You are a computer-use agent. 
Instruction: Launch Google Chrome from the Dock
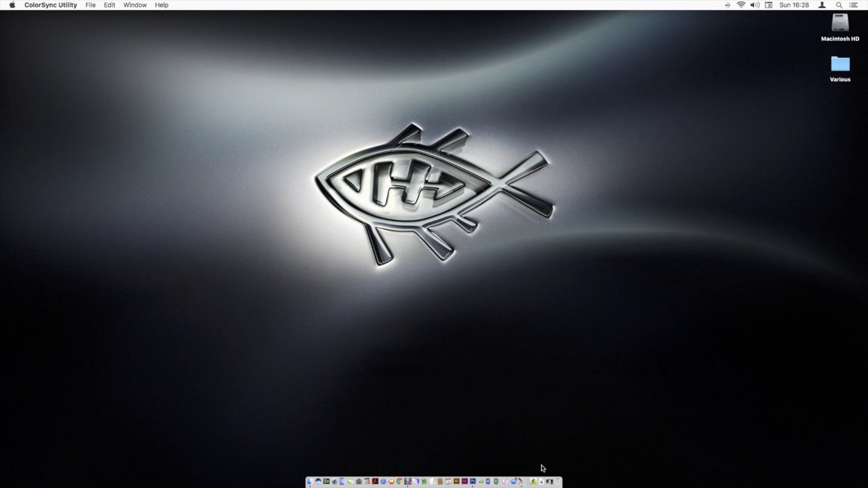tap(399, 481)
